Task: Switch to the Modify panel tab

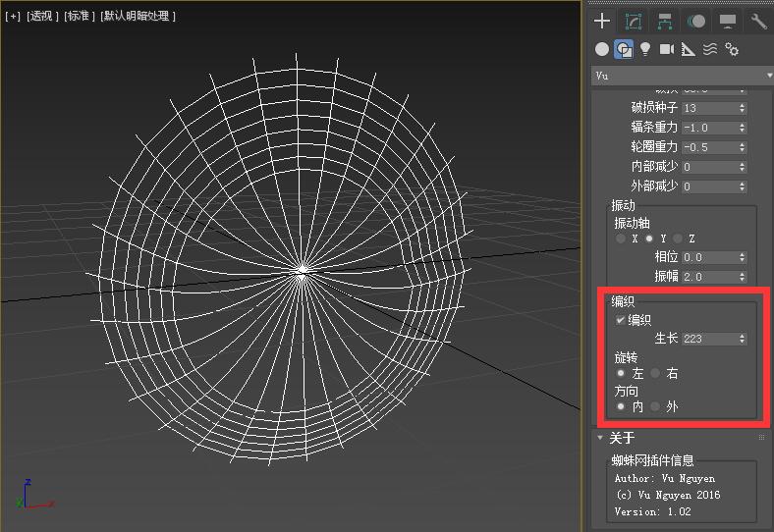Action: [634, 22]
